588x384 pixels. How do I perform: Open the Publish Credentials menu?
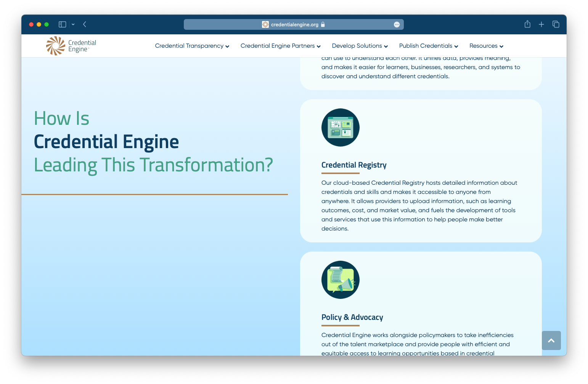[429, 46]
